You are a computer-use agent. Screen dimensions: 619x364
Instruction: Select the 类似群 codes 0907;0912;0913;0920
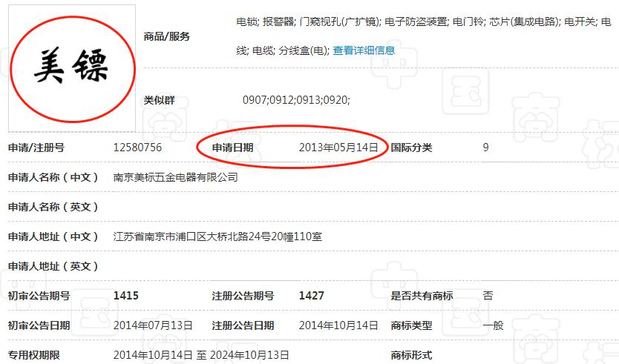click(x=296, y=100)
